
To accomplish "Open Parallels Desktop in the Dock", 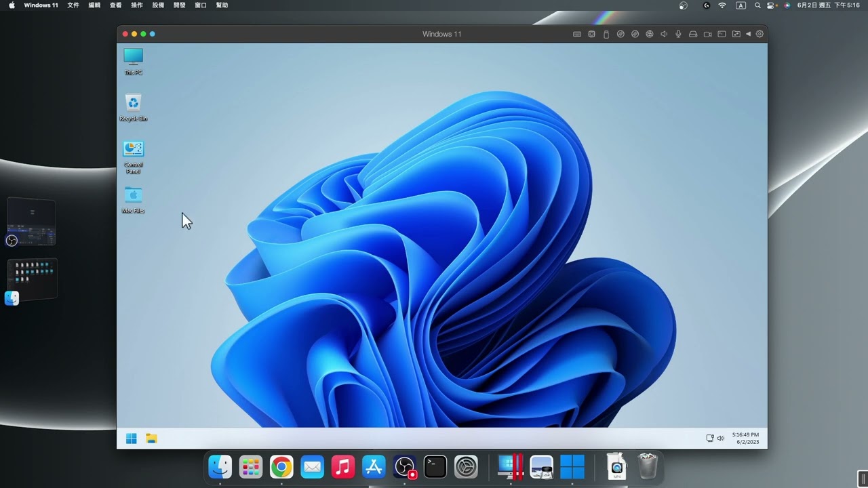I will click(511, 466).
